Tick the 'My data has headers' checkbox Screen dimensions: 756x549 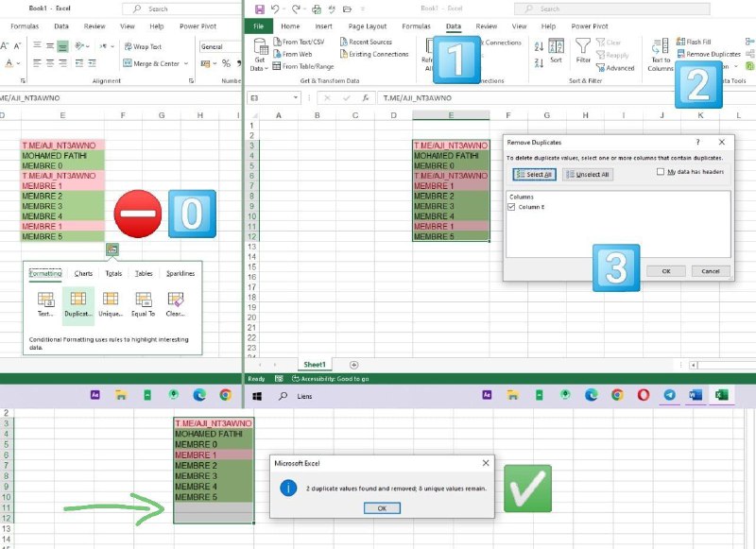click(661, 172)
